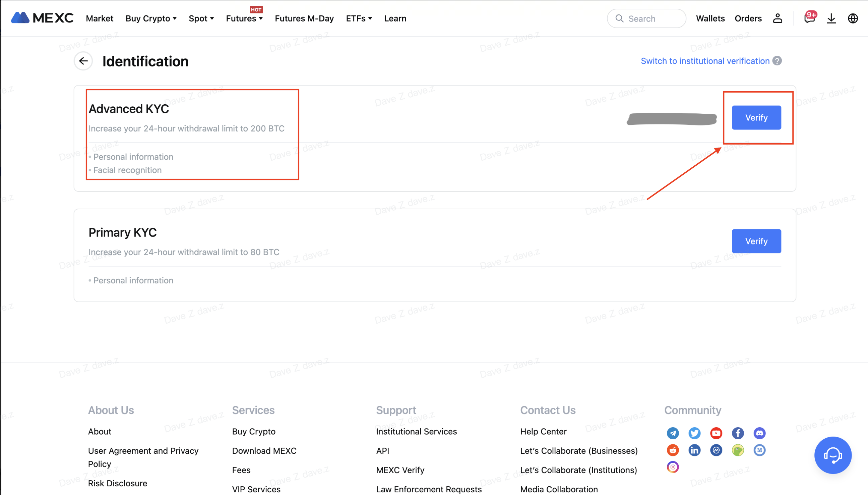Open the Instagram community icon

coord(673,467)
